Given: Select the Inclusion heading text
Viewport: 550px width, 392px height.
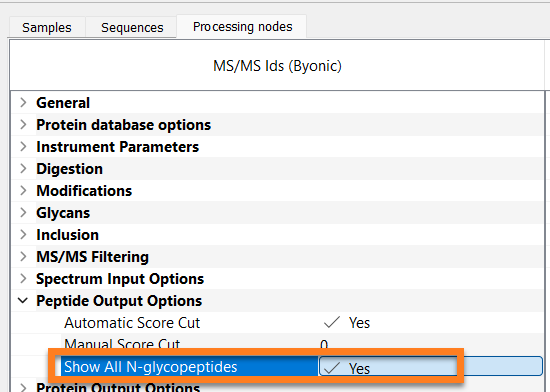Looking at the screenshot, I should point(67,235).
